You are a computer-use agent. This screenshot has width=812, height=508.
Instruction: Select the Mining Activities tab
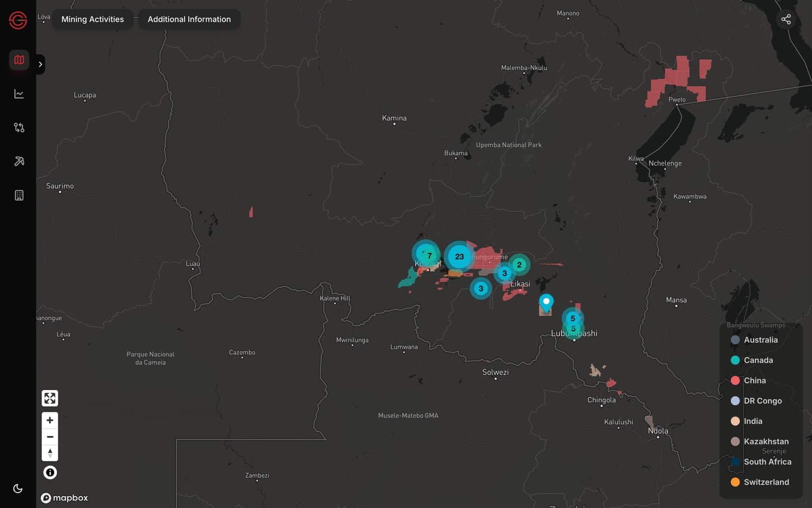coord(92,19)
